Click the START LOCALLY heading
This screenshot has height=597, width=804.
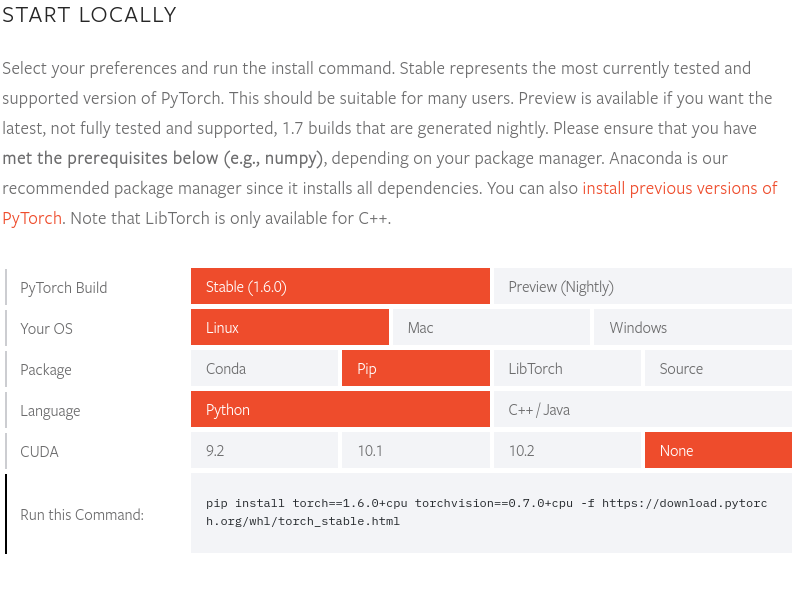pos(89,15)
